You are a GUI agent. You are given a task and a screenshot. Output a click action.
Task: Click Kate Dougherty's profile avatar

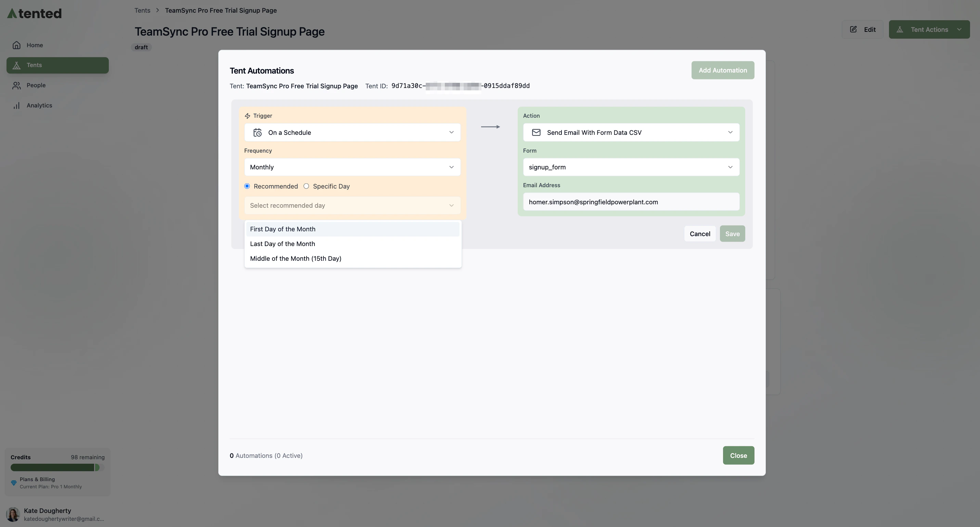click(13, 514)
